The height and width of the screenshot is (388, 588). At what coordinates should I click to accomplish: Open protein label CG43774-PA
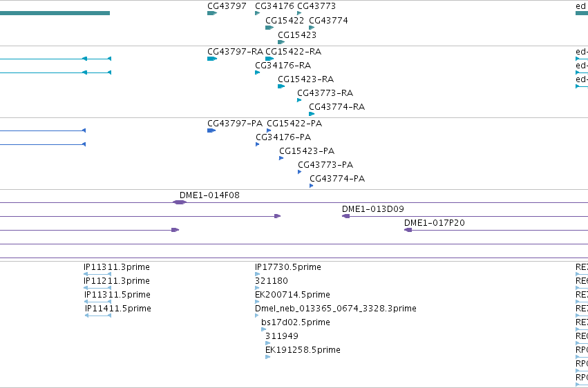pyautogui.click(x=337, y=179)
